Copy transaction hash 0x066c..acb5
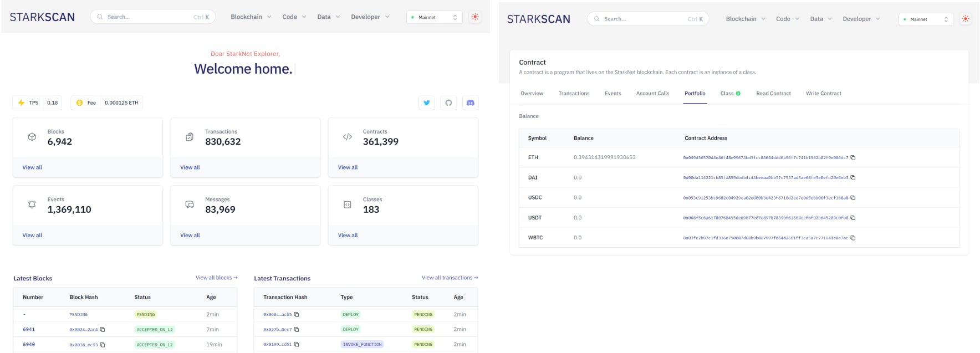This screenshot has width=980, height=353. click(x=297, y=314)
